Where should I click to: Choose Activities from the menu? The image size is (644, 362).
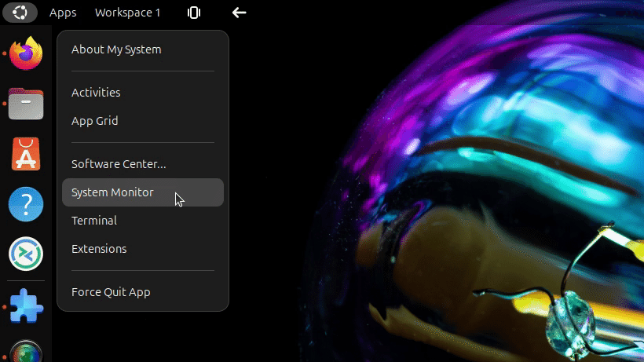point(143,93)
